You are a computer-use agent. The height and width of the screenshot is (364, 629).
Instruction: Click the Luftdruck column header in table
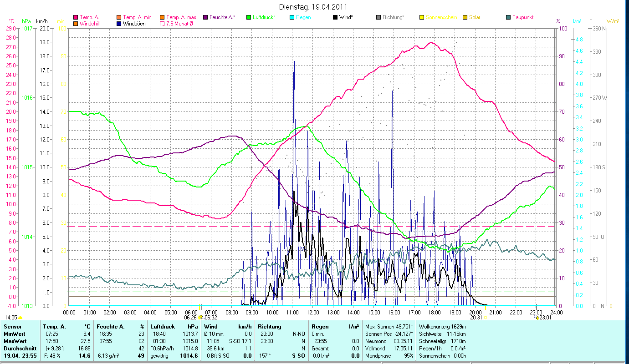[x=163, y=327]
